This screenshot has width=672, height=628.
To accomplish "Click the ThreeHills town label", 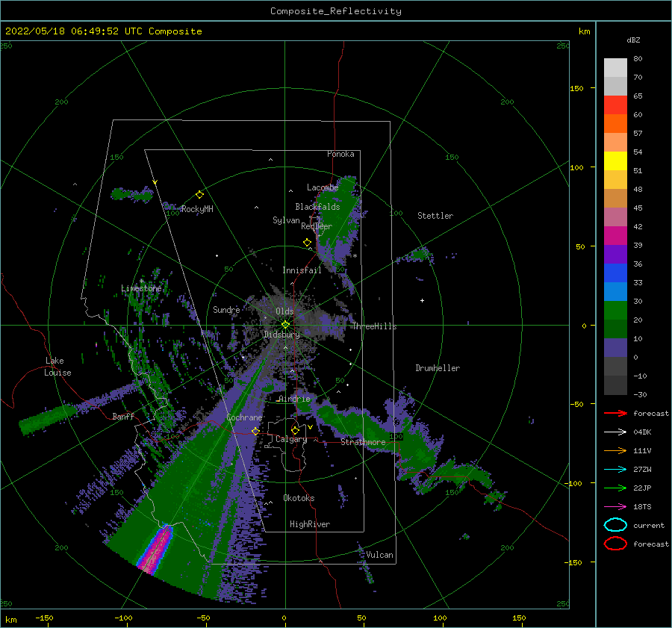I will point(374,326).
